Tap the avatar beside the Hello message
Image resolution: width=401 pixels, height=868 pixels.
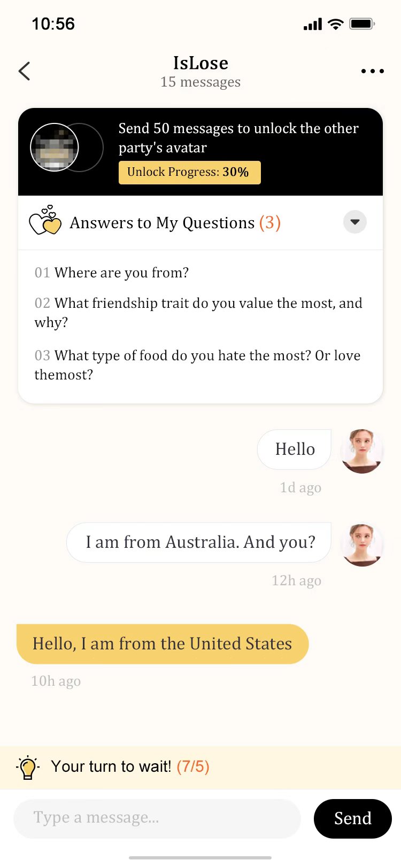tap(362, 451)
